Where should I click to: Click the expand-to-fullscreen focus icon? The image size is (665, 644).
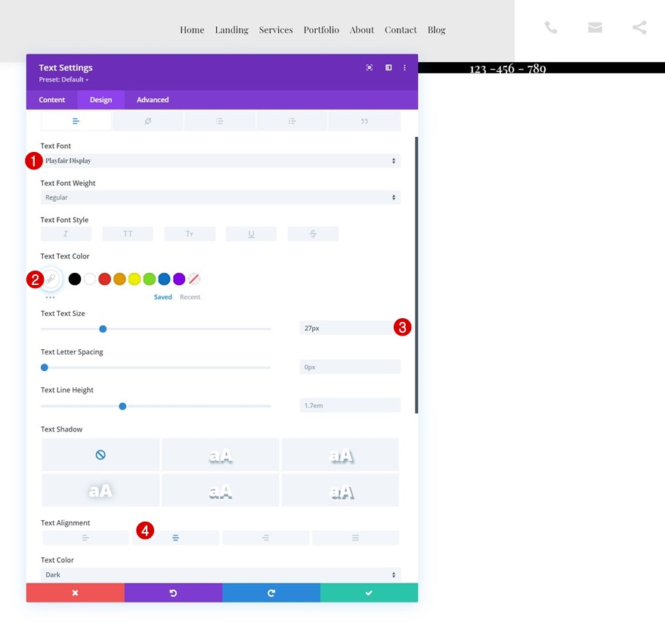[370, 67]
